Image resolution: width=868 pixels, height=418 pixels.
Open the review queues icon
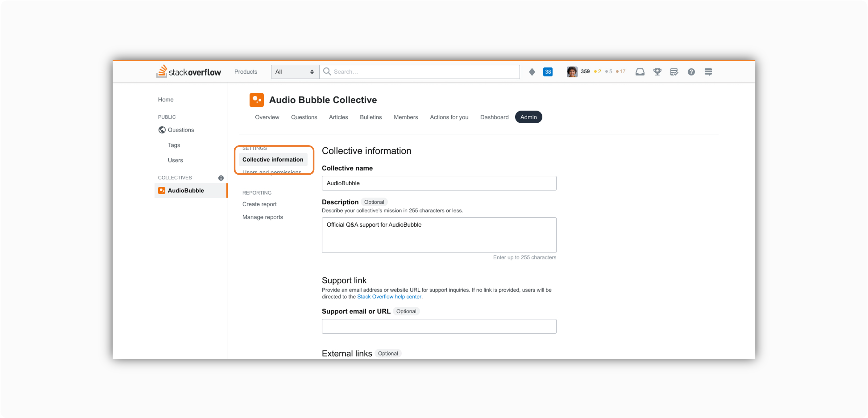674,72
